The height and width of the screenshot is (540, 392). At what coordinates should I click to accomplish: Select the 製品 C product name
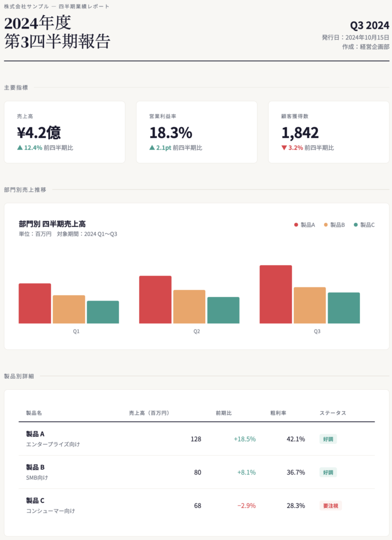coord(35,500)
